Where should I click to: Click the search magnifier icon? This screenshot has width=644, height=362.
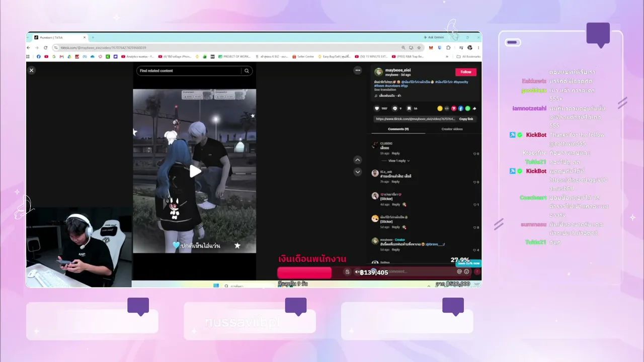click(x=247, y=71)
